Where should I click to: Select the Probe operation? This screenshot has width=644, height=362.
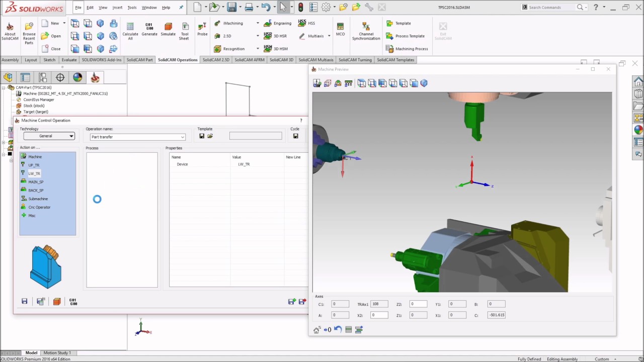click(x=202, y=29)
